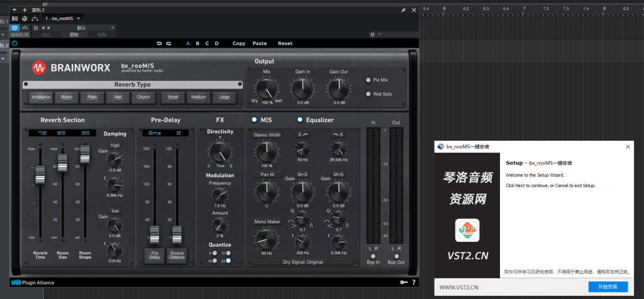Open the 1 - bx_rooMS plugin dropdown
The height and width of the screenshot is (299, 644).
click(x=62, y=18)
